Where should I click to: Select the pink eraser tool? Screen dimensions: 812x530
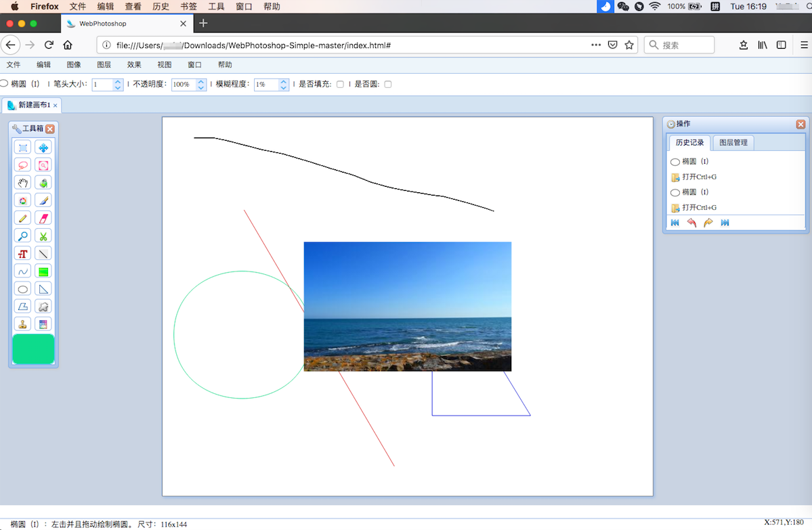(x=43, y=218)
